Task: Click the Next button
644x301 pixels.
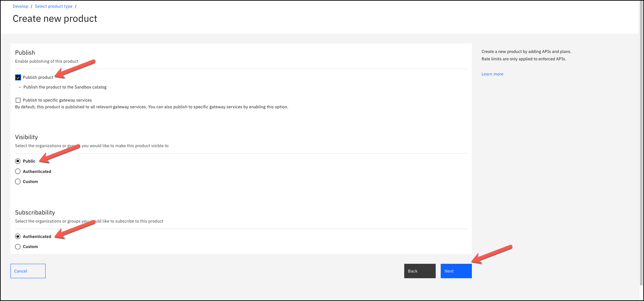Action: [456, 271]
